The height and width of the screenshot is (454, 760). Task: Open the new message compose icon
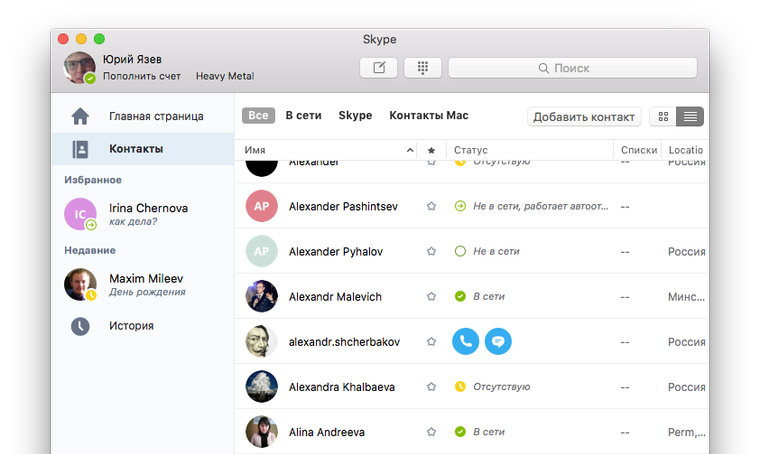[x=379, y=68]
